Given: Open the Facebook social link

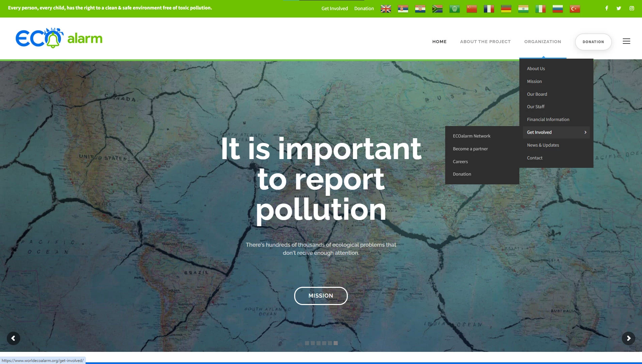Looking at the screenshot, I should point(607,8).
